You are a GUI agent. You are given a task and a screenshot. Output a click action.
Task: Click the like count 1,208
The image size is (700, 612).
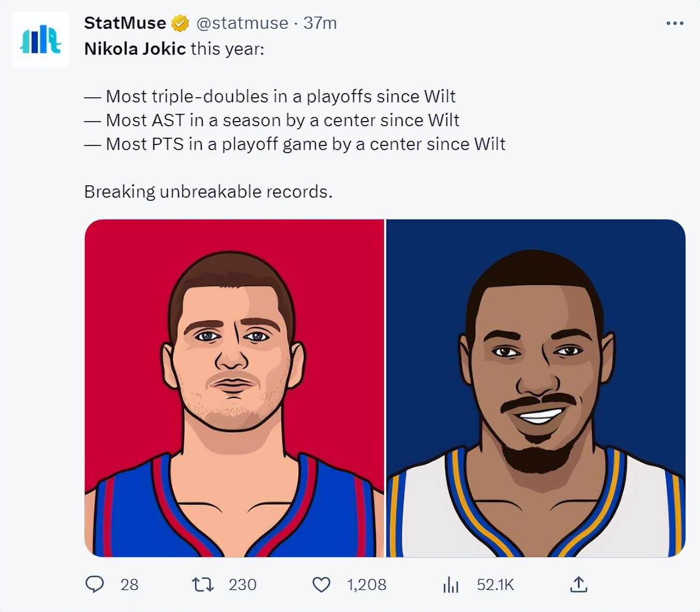tap(367, 585)
